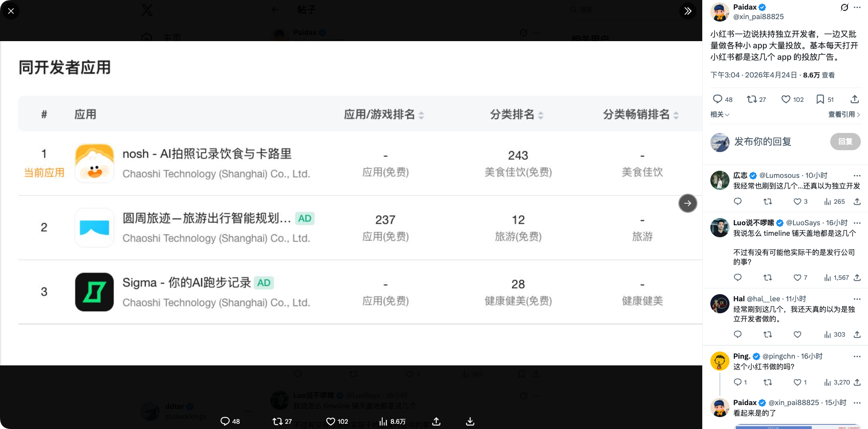Close the image viewer with X button

pyautogui.click(x=11, y=11)
